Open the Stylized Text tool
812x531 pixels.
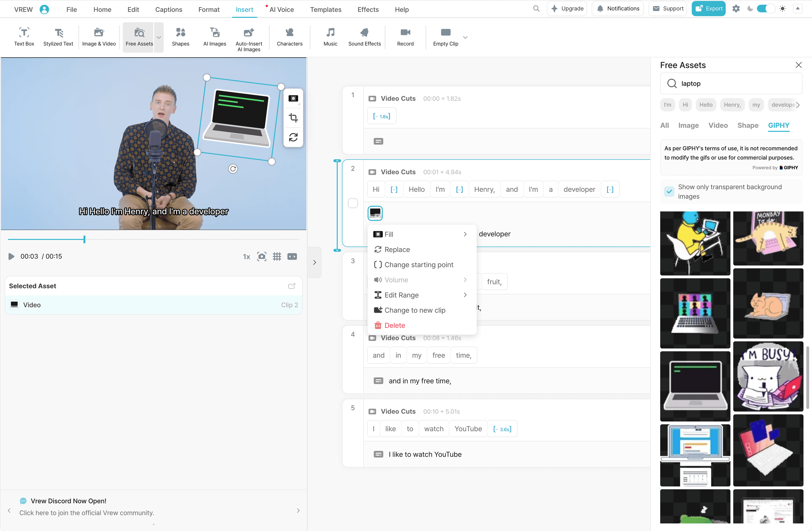(58, 37)
